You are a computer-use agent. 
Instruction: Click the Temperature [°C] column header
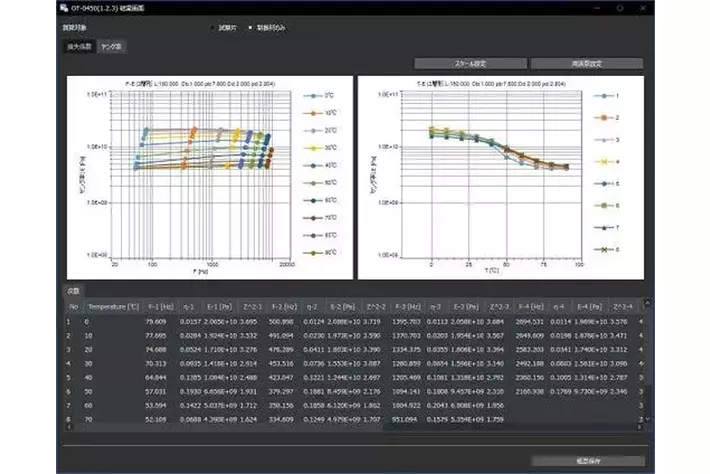[109, 306]
